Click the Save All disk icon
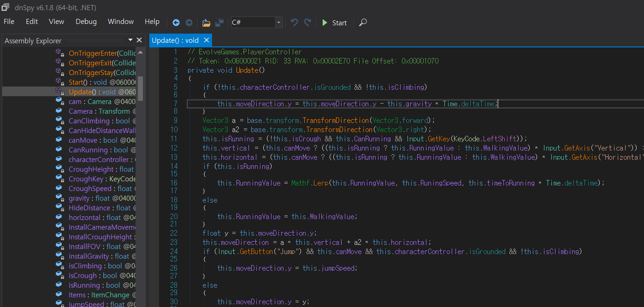 pyautogui.click(x=219, y=23)
